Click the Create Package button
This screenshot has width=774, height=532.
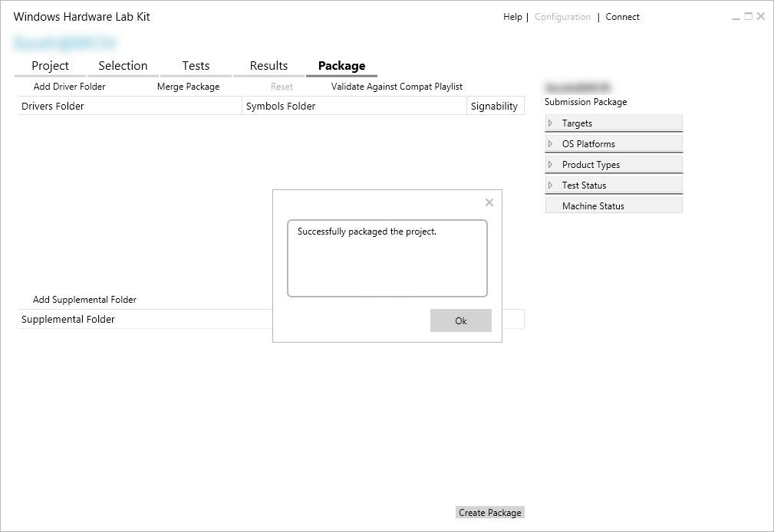489,512
